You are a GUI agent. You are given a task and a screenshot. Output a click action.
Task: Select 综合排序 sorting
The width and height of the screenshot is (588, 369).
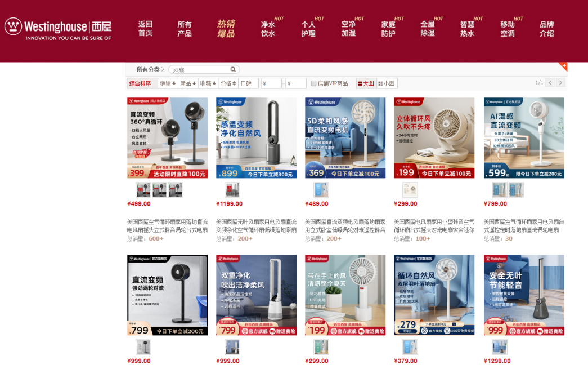pos(142,83)
